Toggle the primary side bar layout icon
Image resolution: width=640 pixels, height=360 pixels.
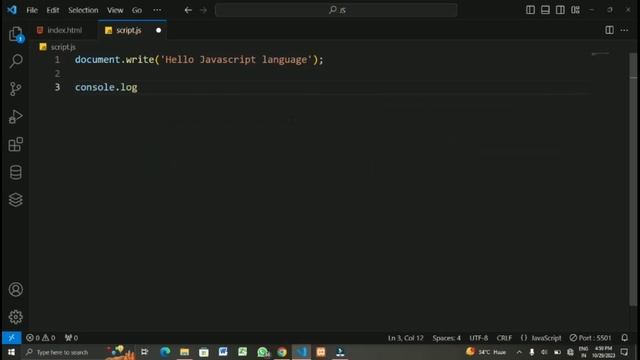pos(530,10)
